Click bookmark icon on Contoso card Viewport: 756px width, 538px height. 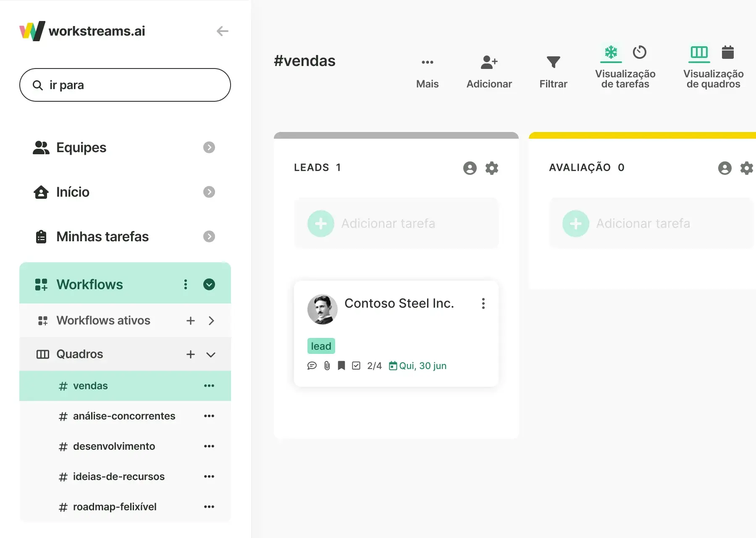[341, 366]
